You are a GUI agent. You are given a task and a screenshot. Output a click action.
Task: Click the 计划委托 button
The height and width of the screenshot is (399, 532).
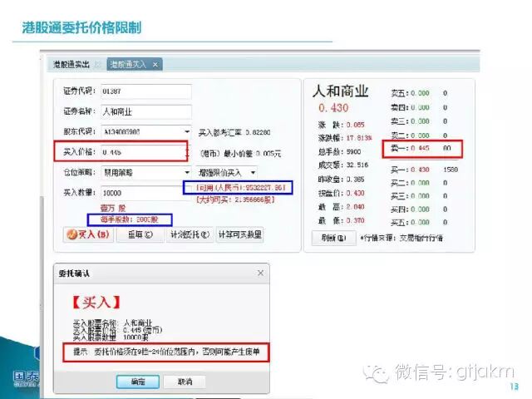(190, 234)
